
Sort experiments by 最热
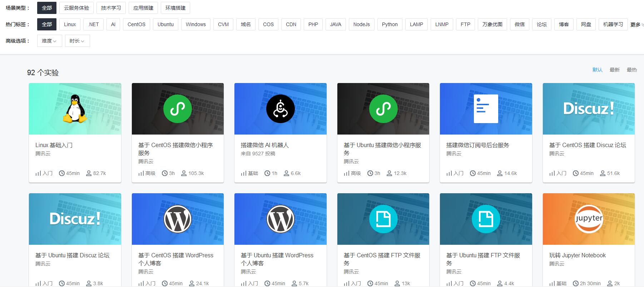click(x=631, y=70)
